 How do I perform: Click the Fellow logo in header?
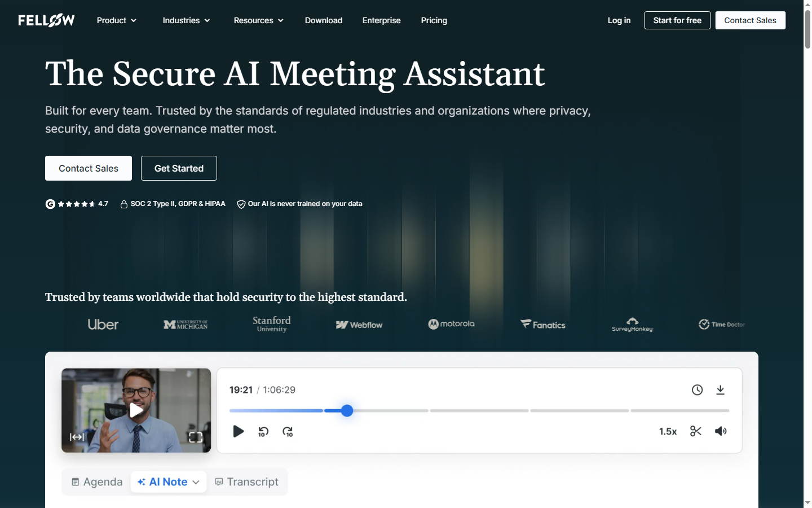pos(46,20)
